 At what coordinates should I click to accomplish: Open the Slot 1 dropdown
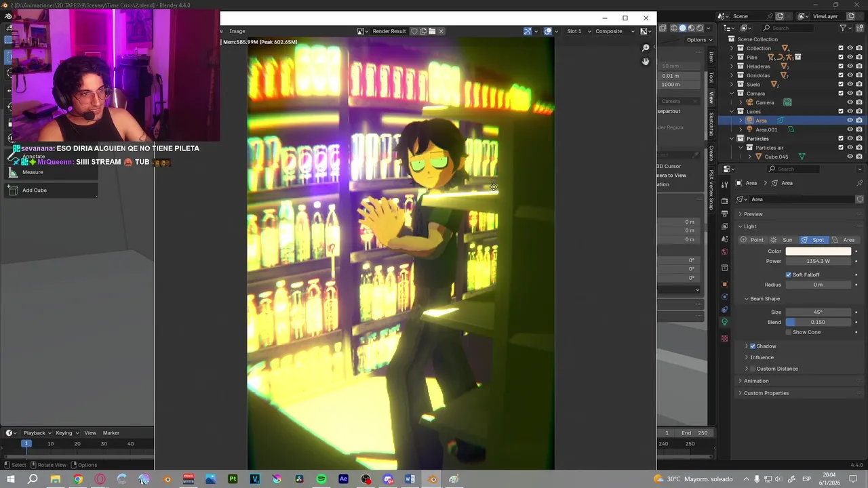pyautogui.click(x=578, y=31)
